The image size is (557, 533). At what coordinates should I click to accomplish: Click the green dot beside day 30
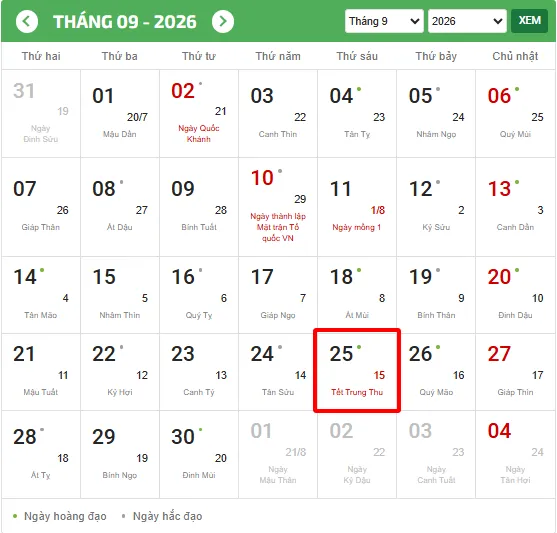point(200,430)
